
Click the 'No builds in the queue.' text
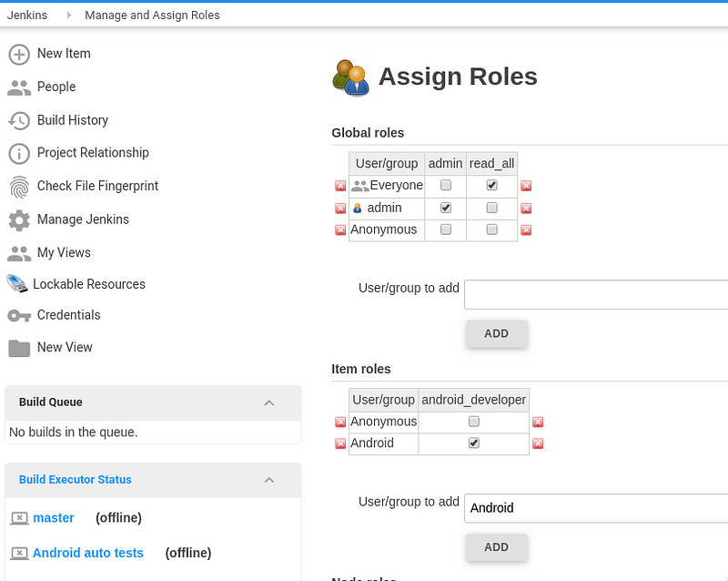point(74,433)
